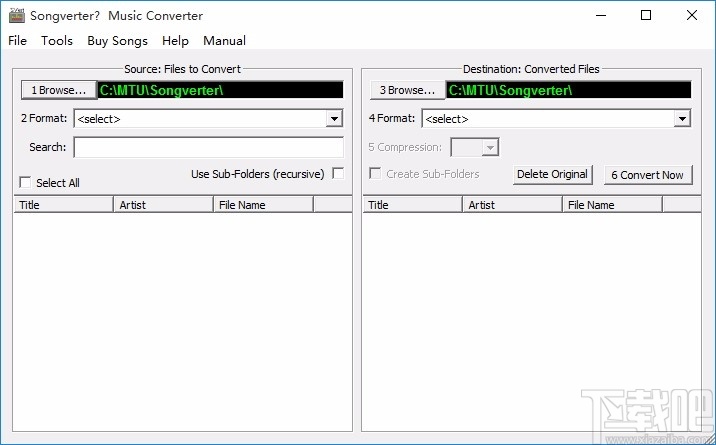This screenshot has height=445, width=716.
Task: Sort source list by Artist column
Action: pos(163,204)
